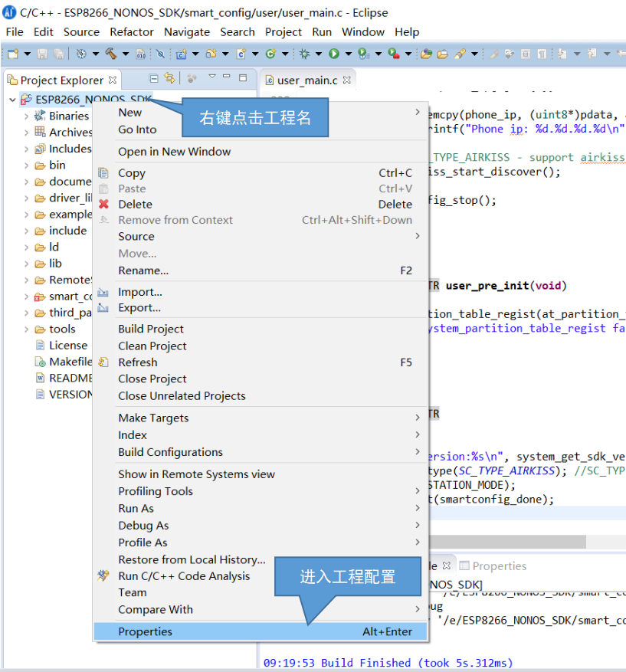Click the Run C/C++ Code Analysis icon
Viewport: 626px width, 672px height.
[103, 575]
